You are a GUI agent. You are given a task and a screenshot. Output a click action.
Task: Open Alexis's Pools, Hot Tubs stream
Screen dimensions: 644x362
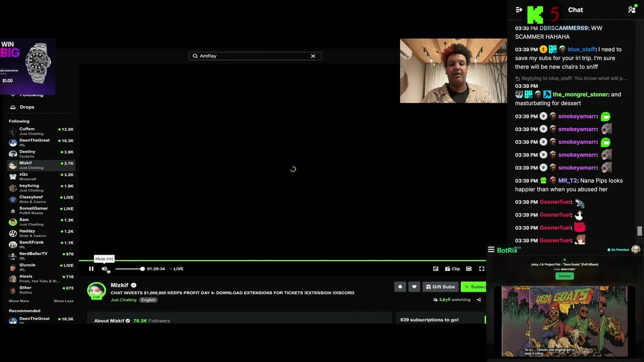pos(41,278)
